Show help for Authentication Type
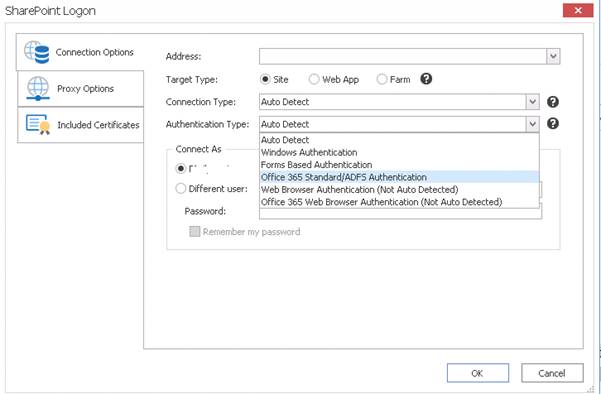 (553, 123)
